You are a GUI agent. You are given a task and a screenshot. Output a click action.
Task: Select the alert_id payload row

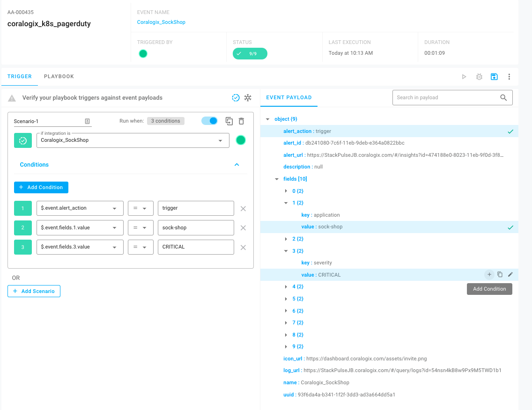389,143
